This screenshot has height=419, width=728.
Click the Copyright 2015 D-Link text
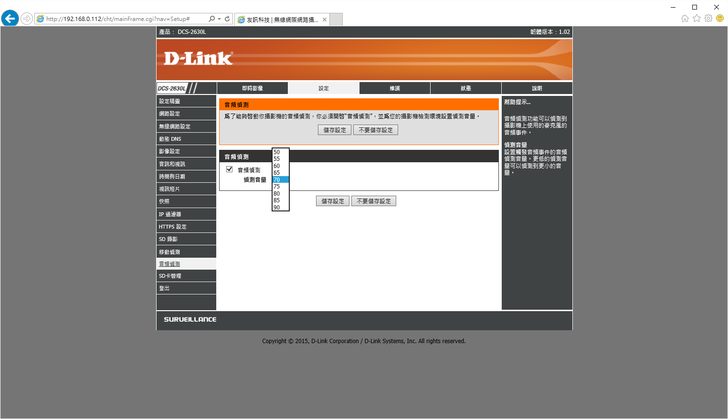coord(364,341)
